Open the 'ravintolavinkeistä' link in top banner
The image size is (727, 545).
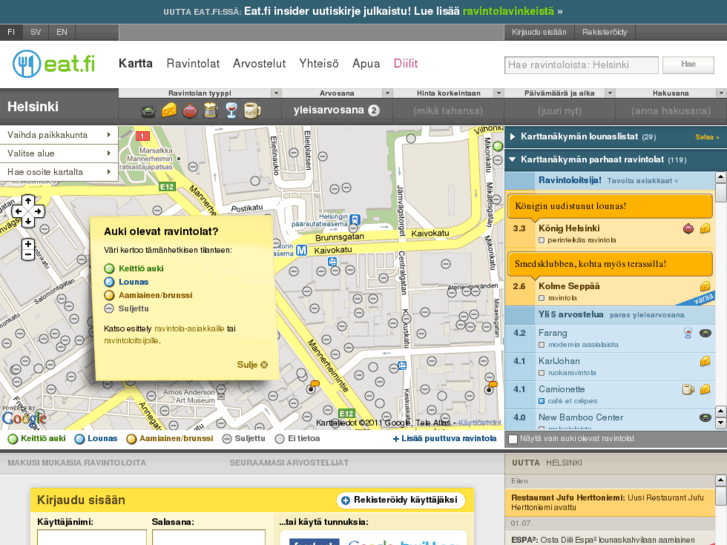click(x=508, y=11)
